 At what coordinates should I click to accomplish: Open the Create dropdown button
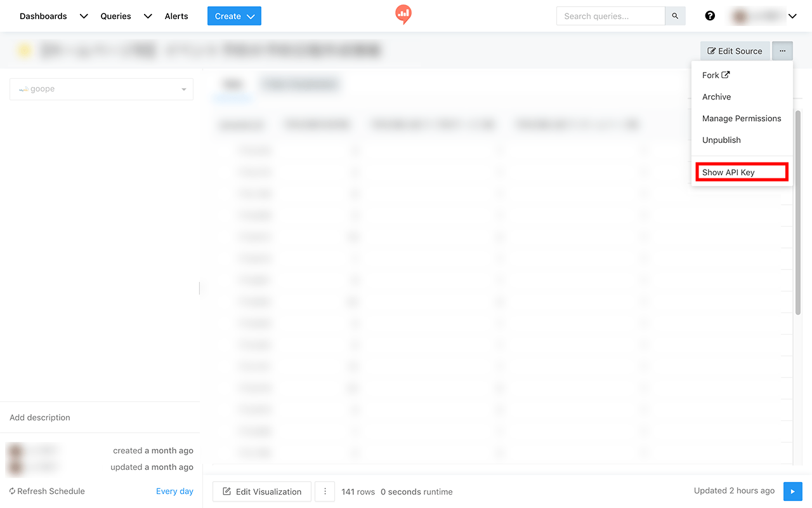tap(234, 16)
